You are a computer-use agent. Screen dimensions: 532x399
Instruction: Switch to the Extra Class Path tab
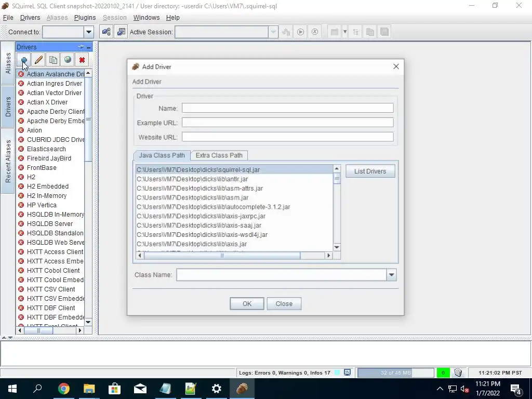pos(219,155)
